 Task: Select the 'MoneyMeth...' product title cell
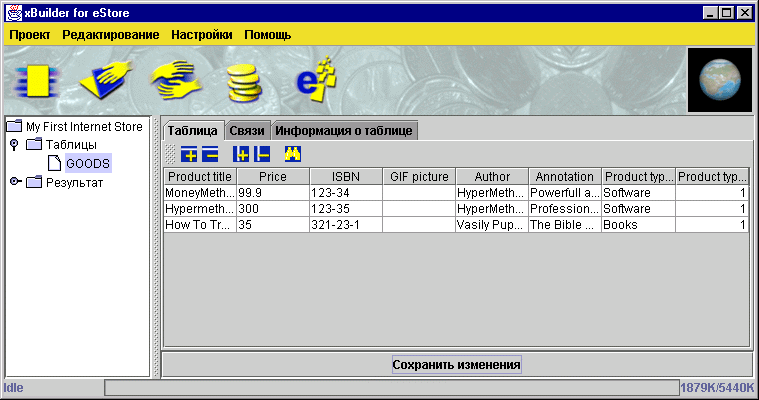(200, 193)
